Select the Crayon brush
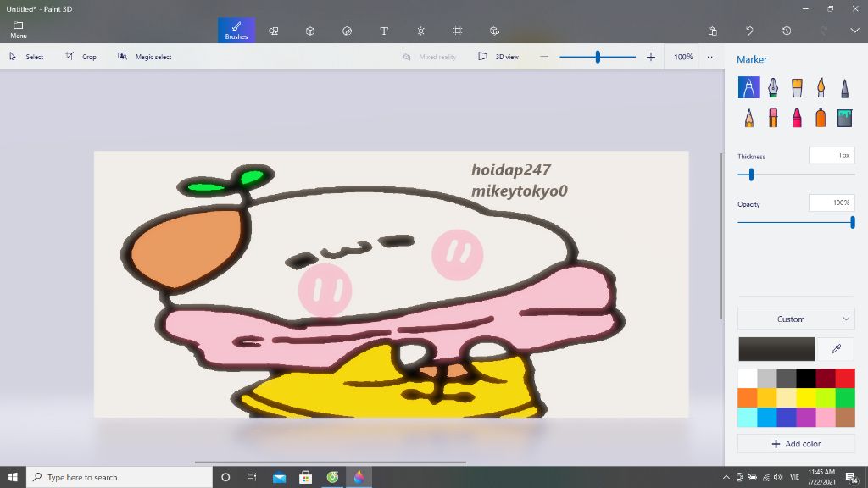This screenshot has height=488, width=868. pyautogui.click(x=797, y=117)
